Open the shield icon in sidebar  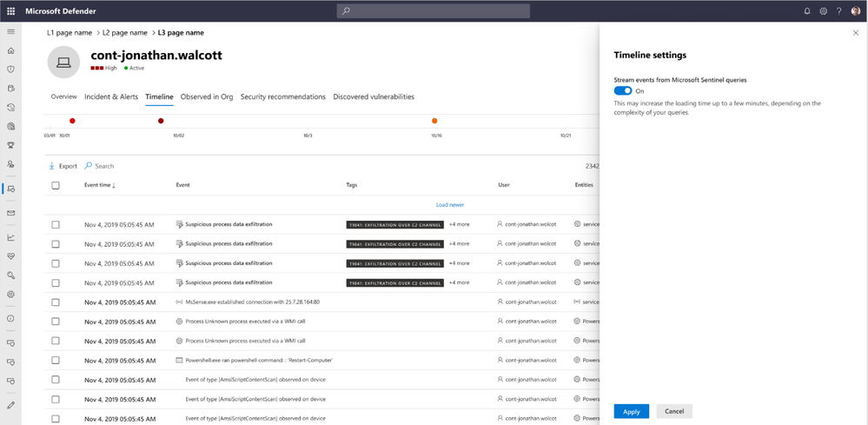[x=10, y=70]
